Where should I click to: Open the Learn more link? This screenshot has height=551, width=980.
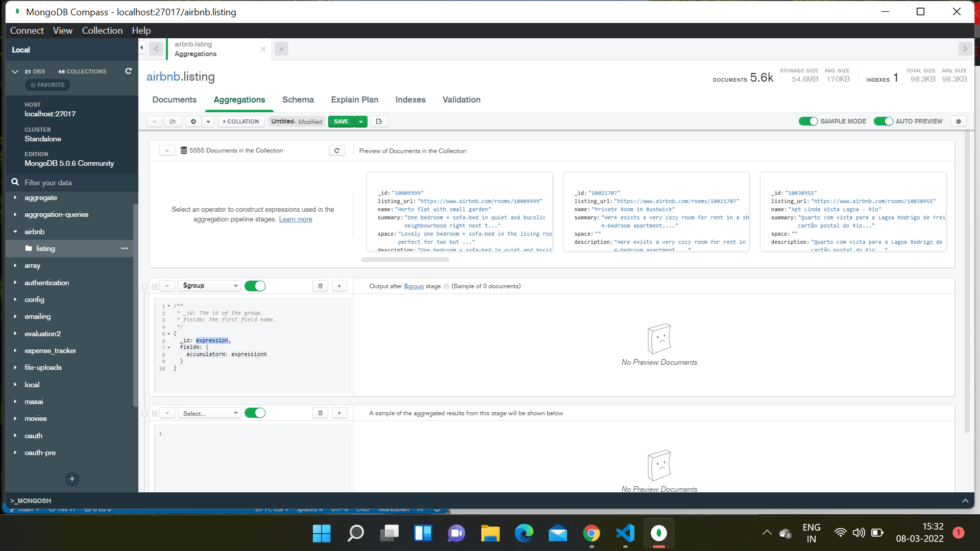[296, 219]
